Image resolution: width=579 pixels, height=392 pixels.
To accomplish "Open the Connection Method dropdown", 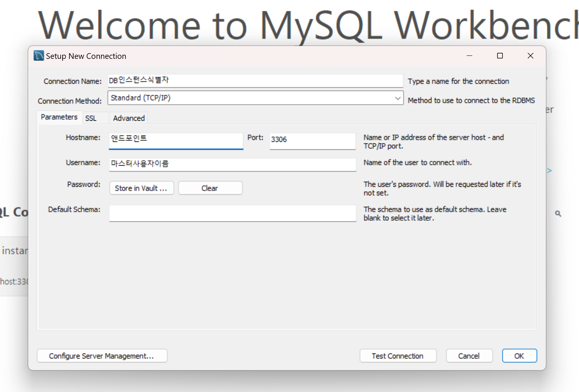I will [x=255, y=98].
